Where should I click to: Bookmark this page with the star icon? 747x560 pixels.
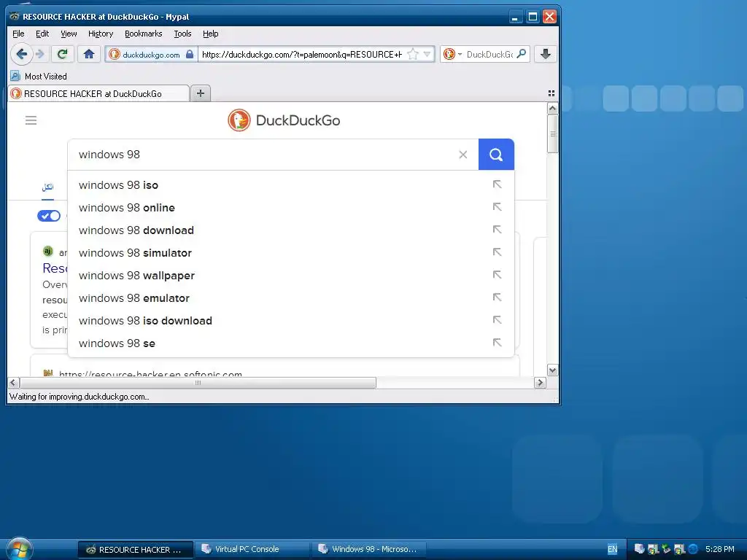413,54
